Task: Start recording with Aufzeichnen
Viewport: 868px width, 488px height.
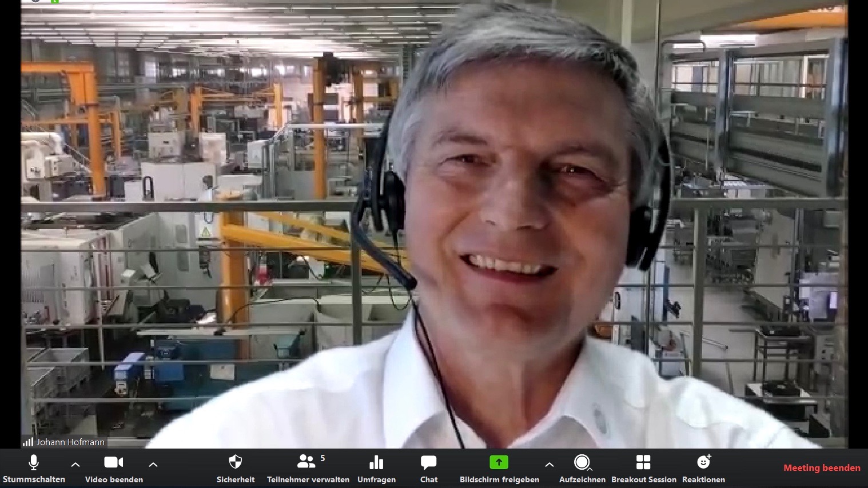Action: pyautogui.click(x=582, y=469)
